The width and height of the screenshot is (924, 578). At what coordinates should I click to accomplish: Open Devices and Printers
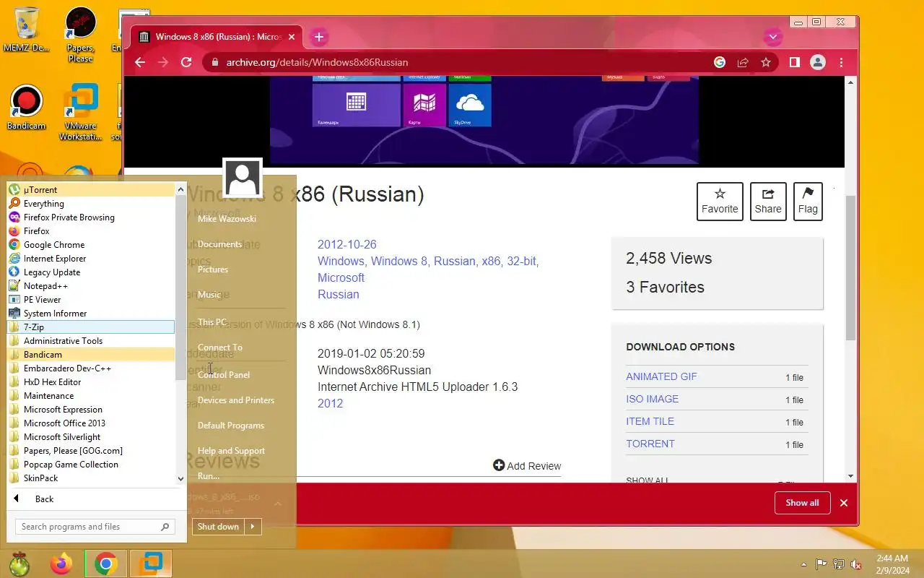(x=236, y=400)
